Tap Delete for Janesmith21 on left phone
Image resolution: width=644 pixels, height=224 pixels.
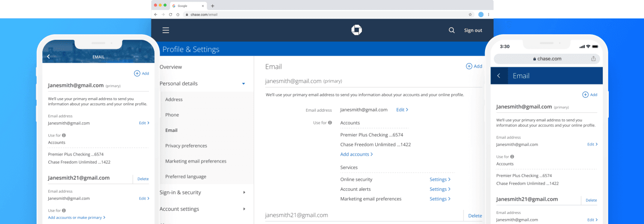coord(143,179)
